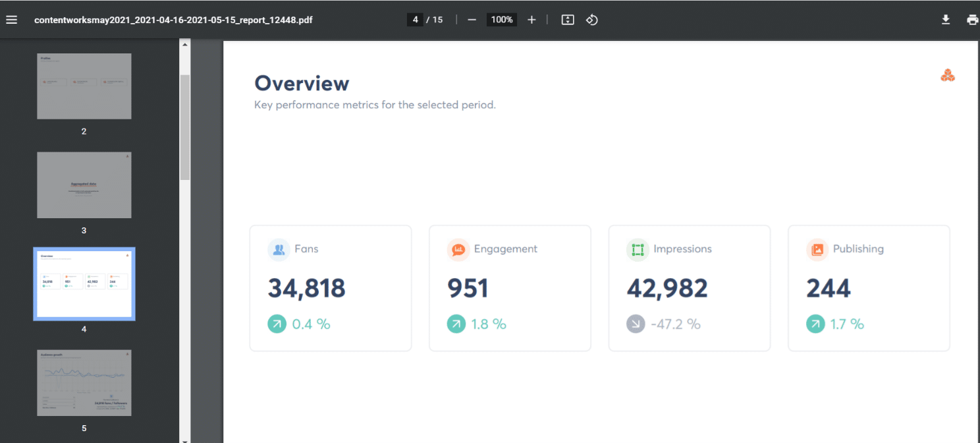Click the page number input field
Screen dimensions: 980x443
(415, 20)
